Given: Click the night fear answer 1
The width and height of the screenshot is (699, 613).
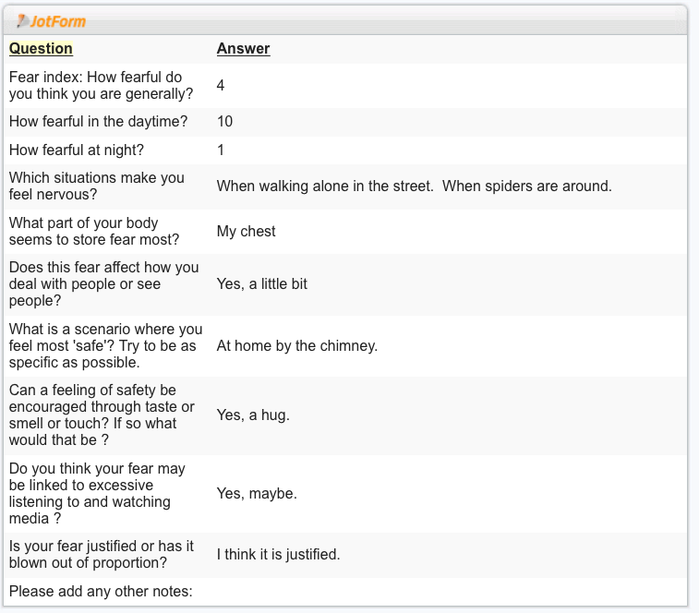Looking at the screenshot, I should tap(220, 150).
